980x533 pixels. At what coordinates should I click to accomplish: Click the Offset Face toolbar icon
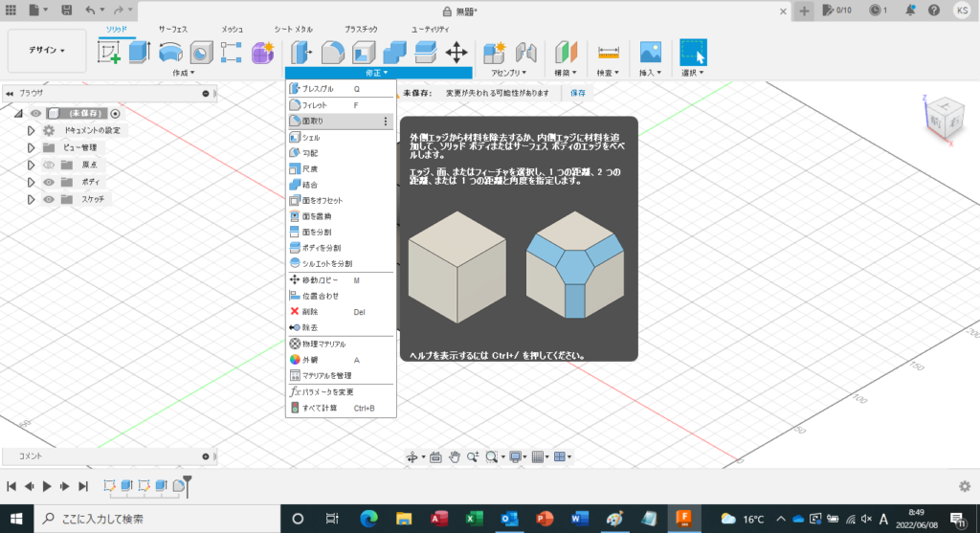pos(425,53)
